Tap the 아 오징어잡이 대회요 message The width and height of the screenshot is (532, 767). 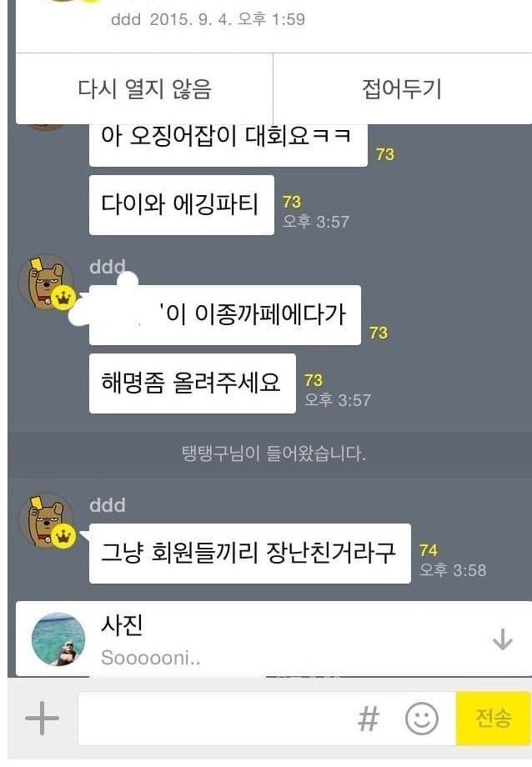[228, 143]
